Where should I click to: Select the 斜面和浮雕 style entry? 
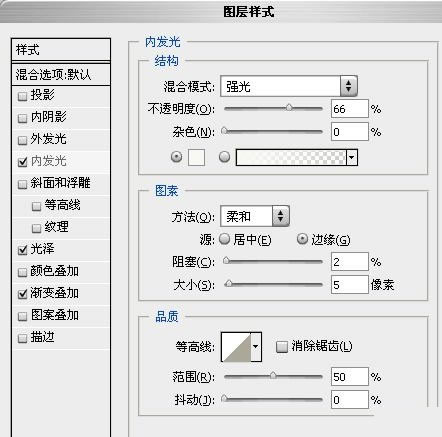(x=61, y=183)
